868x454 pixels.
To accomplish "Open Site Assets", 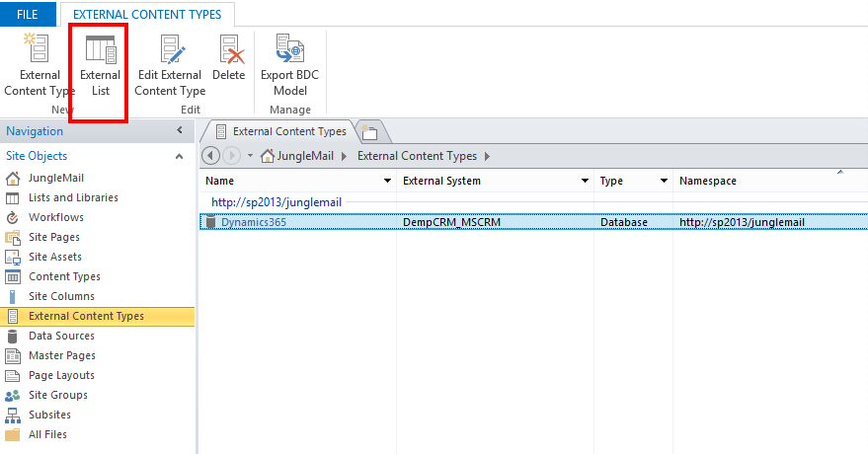I will 54,257.
